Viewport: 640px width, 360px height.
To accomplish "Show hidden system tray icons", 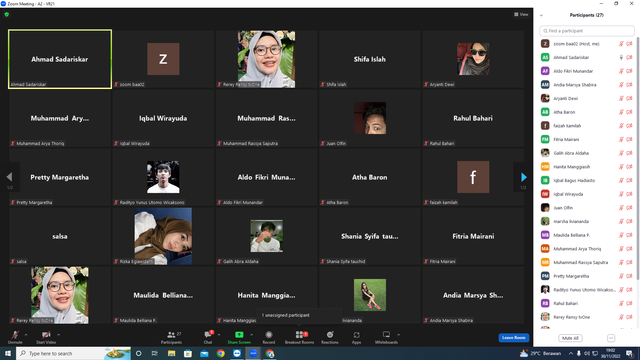I will click(x=571, y=353).
